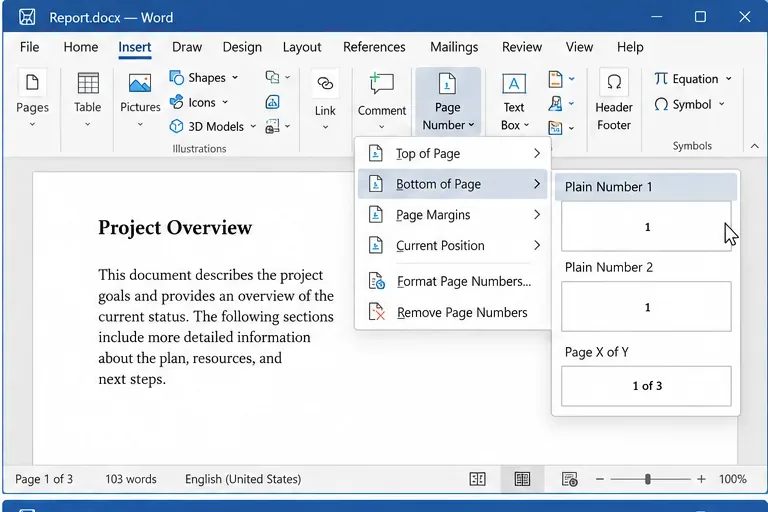Viewport: 768px width, 512px height.
Task: Switch to the Design tab
Action: pos(242,47)
